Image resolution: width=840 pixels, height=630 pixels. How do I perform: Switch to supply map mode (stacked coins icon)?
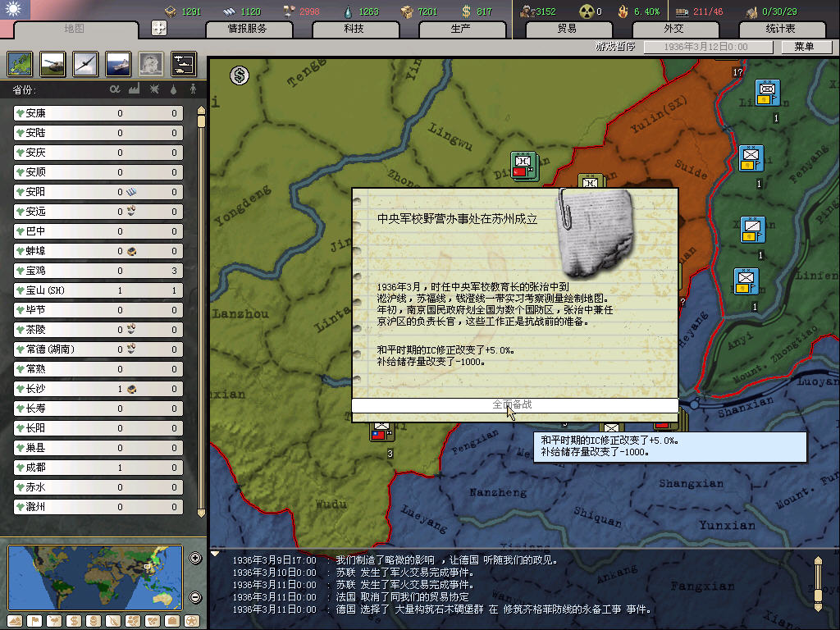point(94,621)
